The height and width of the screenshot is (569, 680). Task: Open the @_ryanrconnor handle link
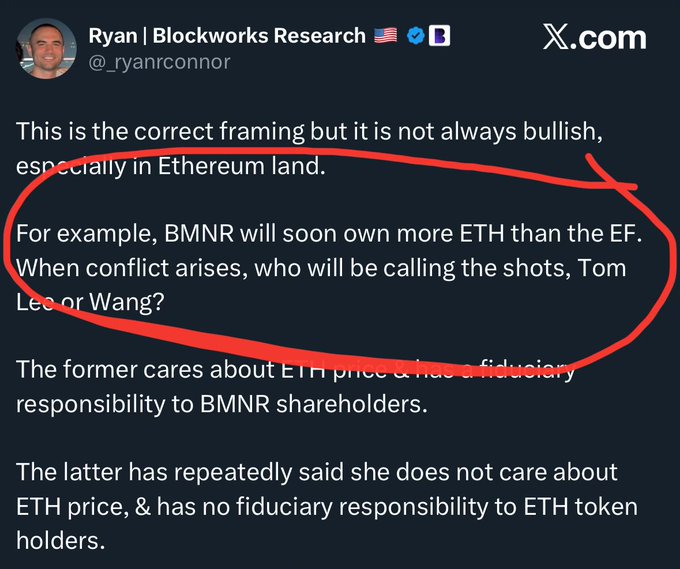pos(159,62)
